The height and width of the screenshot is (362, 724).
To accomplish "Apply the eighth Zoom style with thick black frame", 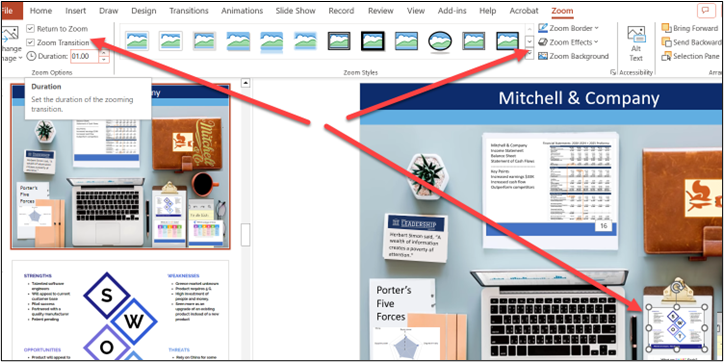I will pyautogui.click(x=373, y=41).
